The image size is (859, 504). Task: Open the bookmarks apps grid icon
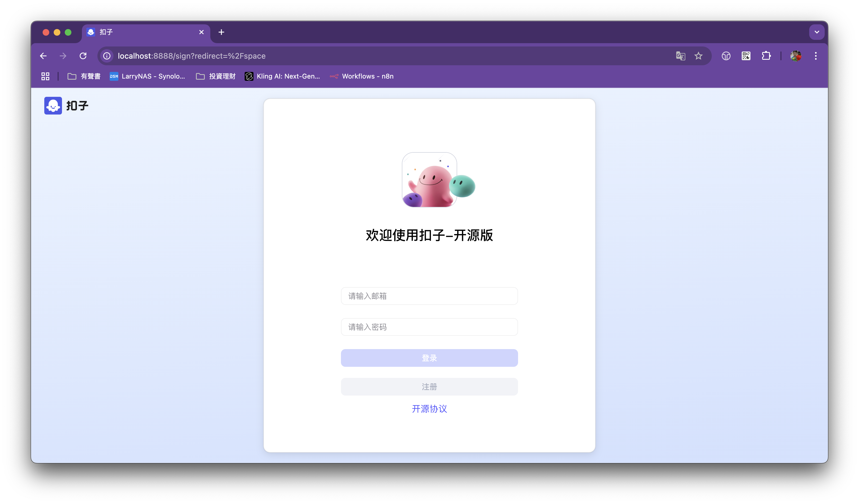[45, 76]
